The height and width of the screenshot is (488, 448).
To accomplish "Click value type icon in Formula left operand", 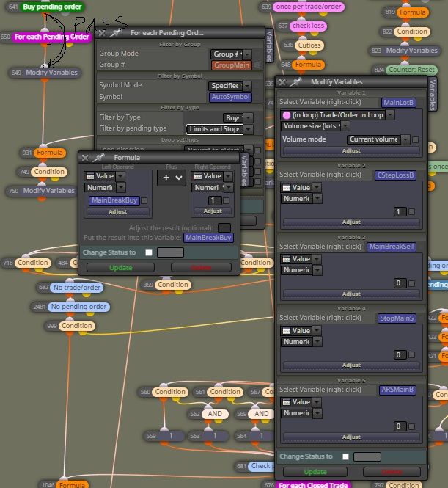I will click(90, 176).
